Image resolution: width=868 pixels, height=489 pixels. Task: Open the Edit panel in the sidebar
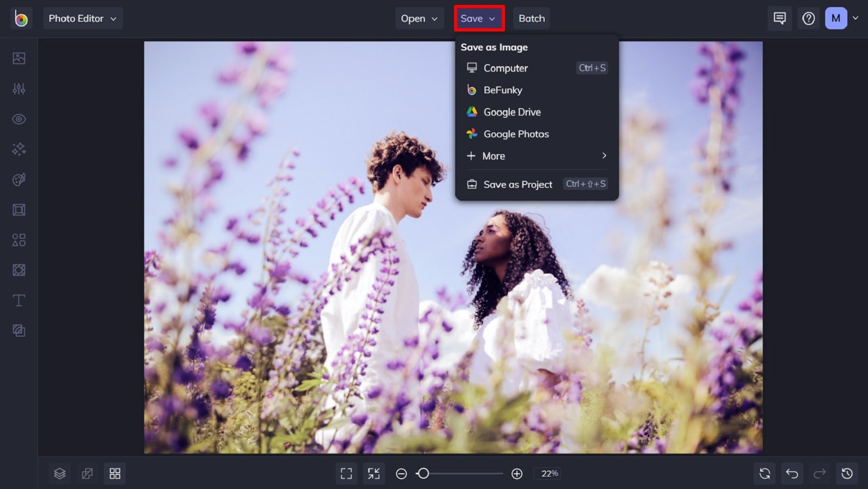[x=19, y=57]
